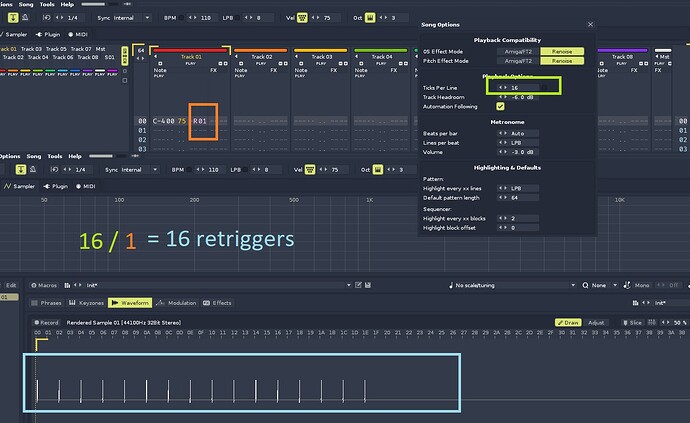Open the Tools menu in top menu bar
Screen dimensions: 690x423
point(47,4)
